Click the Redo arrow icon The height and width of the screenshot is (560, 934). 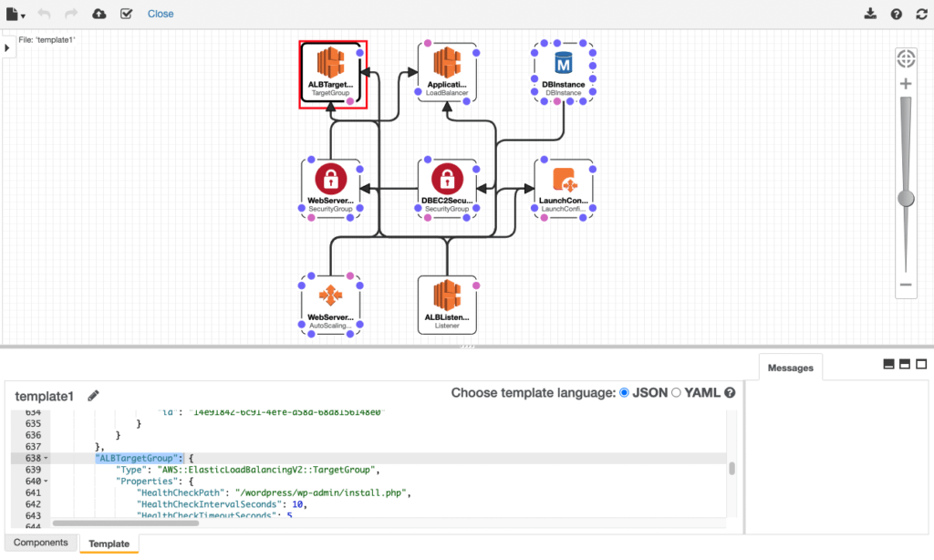click(x=71, y=14)
